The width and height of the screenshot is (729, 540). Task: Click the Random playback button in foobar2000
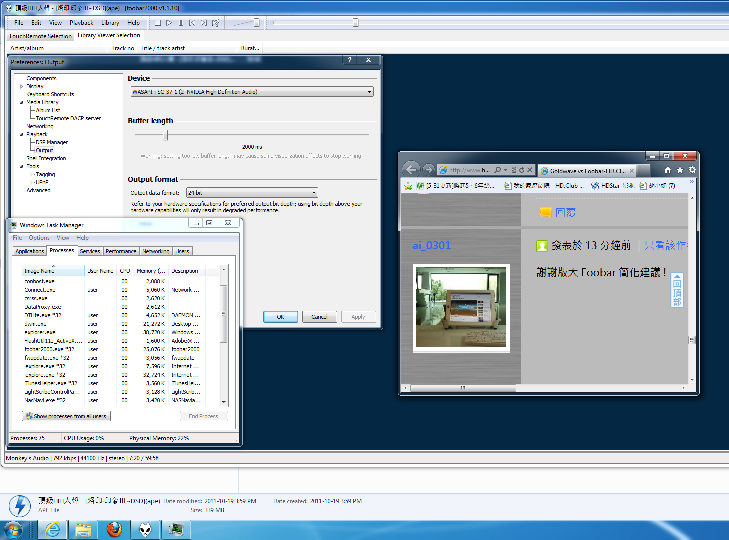(x=215, y=23)
